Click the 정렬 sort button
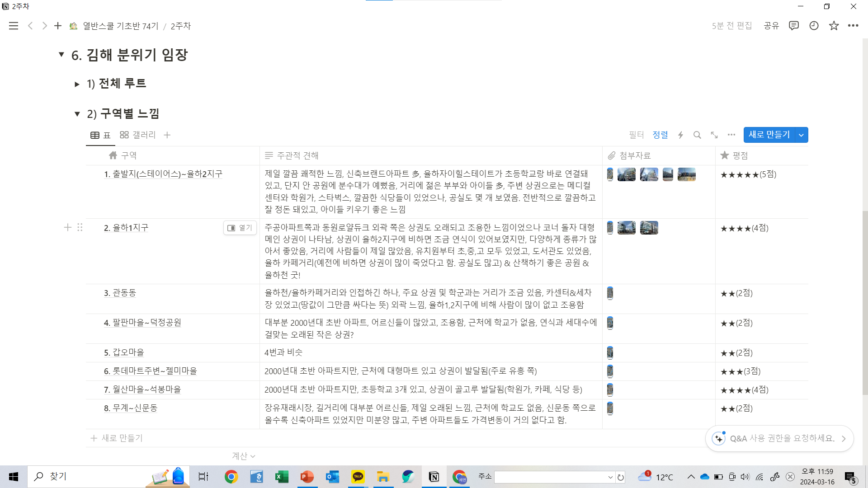The width and height of the screenshot is (868, 488). point(660,135)
